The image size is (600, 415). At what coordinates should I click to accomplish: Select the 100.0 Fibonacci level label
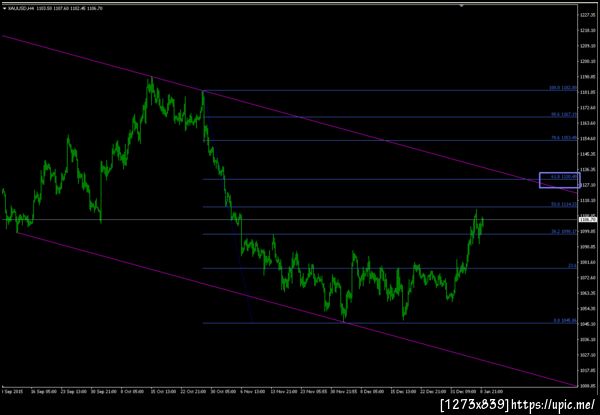coord(562,88)
